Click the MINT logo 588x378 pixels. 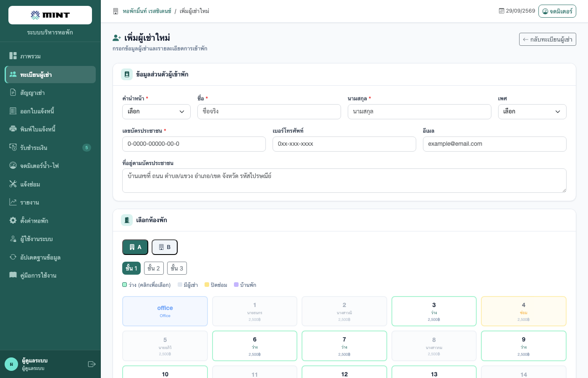[50, 15]
